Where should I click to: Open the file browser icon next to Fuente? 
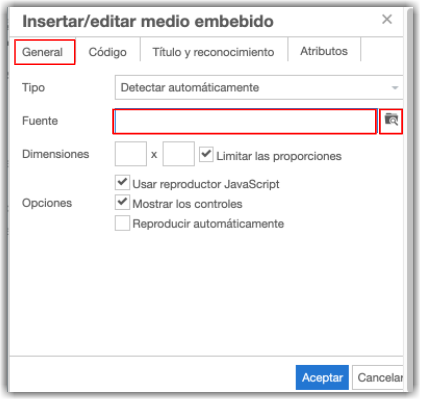[x=391, y=121]
